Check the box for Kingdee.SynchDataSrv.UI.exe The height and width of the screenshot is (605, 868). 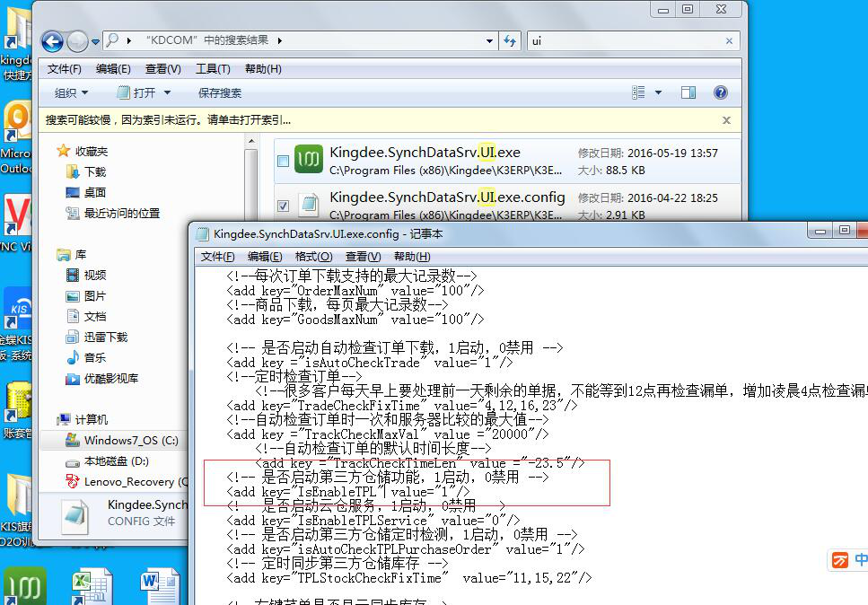tap(284, 162)
